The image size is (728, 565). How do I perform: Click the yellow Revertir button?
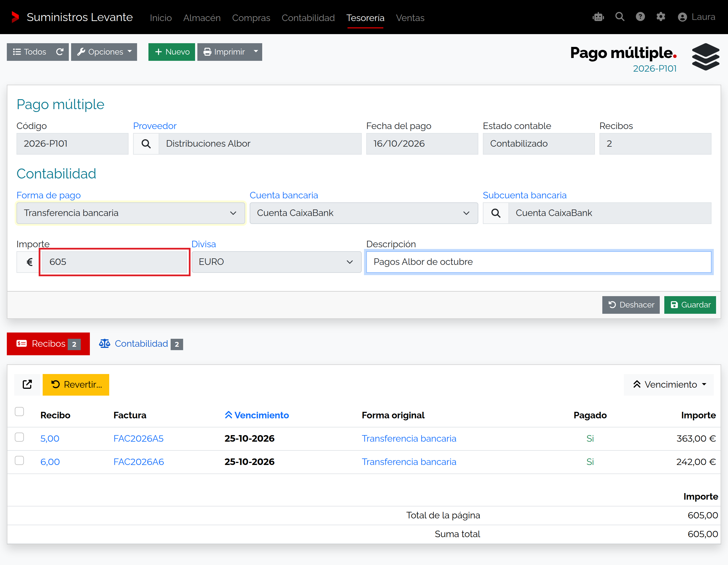pyautogui.click(x=76, y=385)
